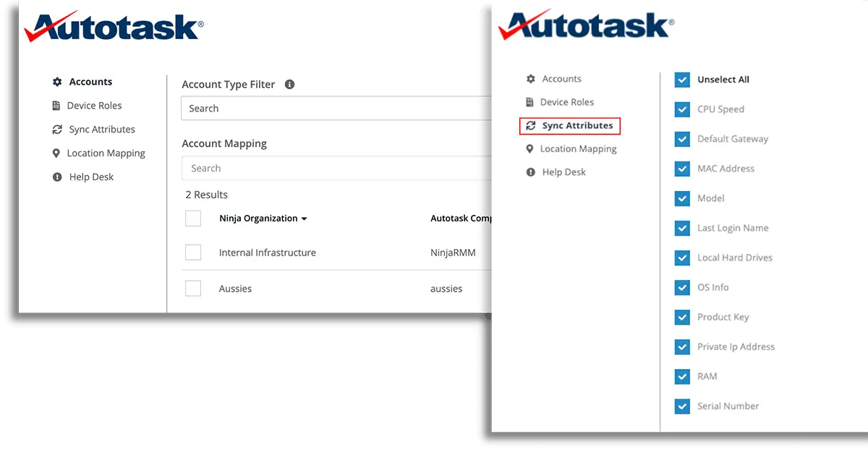Click the Autotask Company column header

461,219
